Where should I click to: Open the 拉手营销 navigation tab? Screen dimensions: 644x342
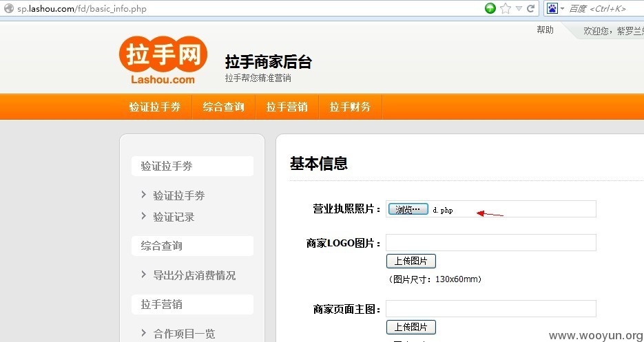287,107
